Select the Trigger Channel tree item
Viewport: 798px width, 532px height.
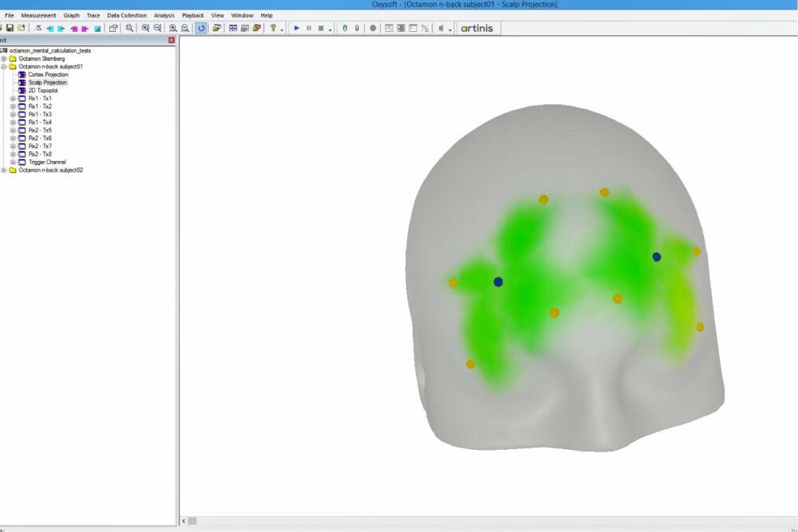point(47,162)
